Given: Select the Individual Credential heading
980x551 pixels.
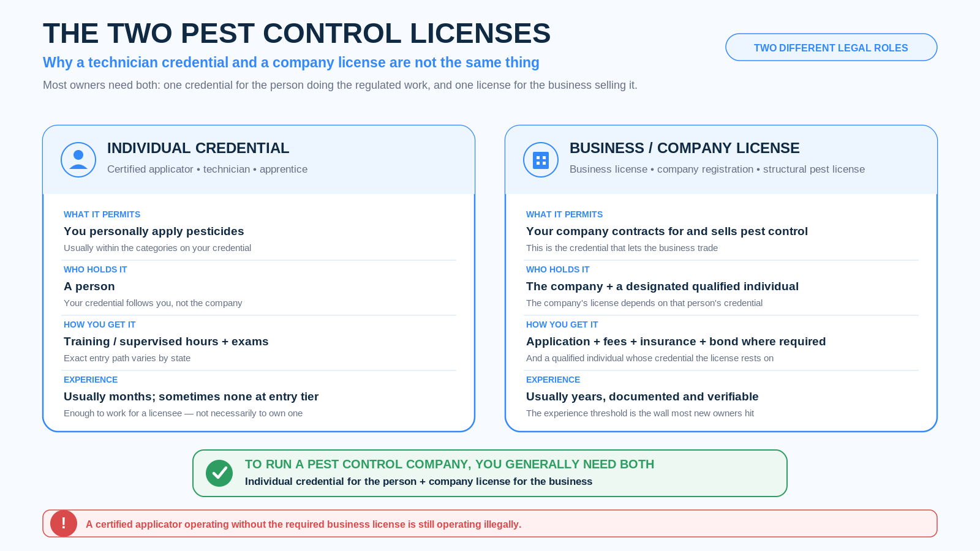Looking at the screenshot, I should point(198,148).
